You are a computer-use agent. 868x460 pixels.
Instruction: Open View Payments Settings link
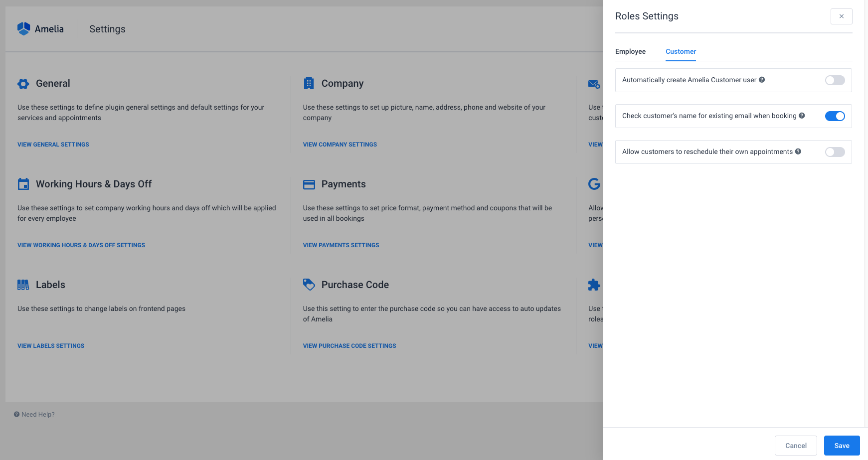[x=341, y=245]
